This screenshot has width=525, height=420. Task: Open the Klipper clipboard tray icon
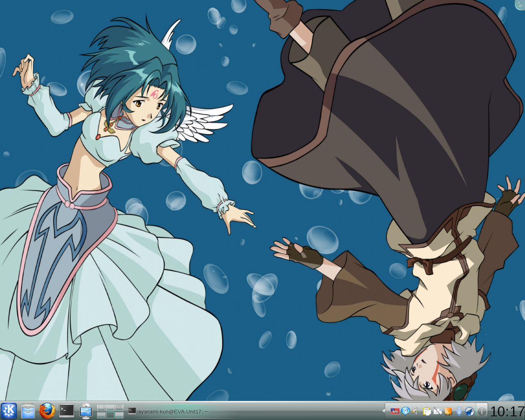(427, 411)
